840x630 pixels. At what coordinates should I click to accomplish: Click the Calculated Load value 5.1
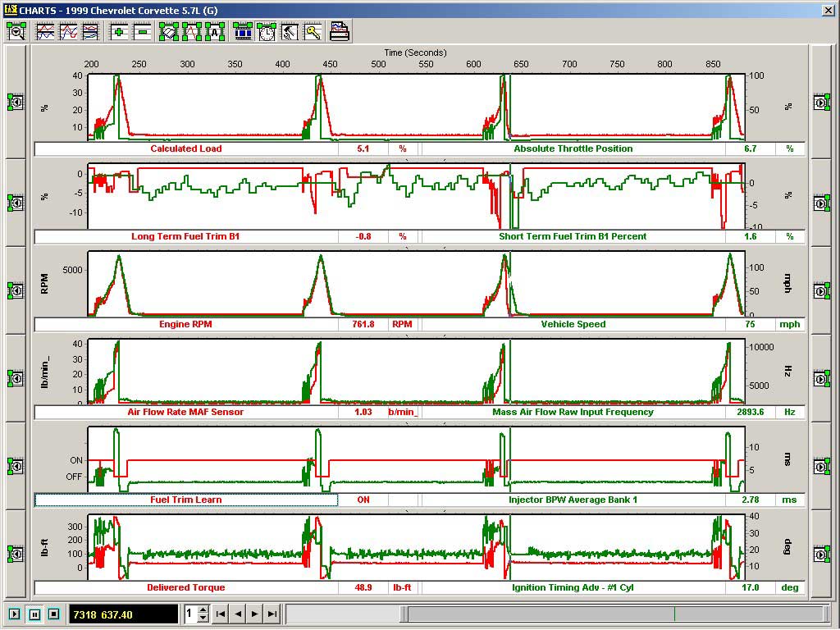click(363, 149)
